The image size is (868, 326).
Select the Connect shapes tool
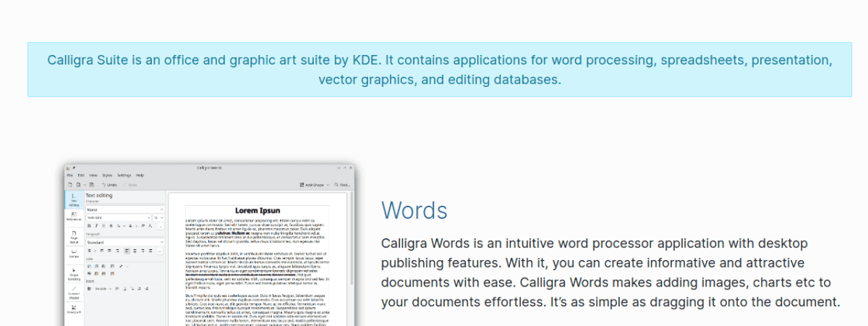pos(74,293)
